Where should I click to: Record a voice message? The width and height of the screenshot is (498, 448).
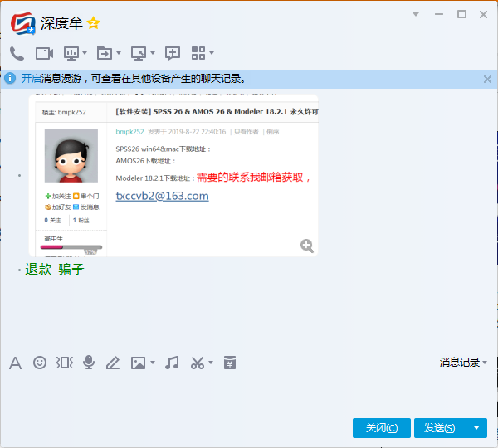coord(89,363)
